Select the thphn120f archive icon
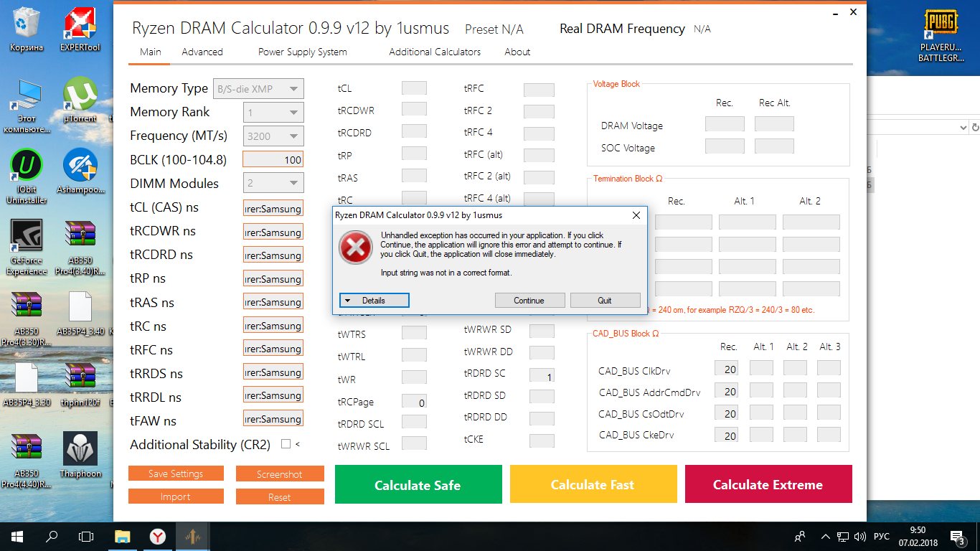980x551 pixels. coord(80,385)
